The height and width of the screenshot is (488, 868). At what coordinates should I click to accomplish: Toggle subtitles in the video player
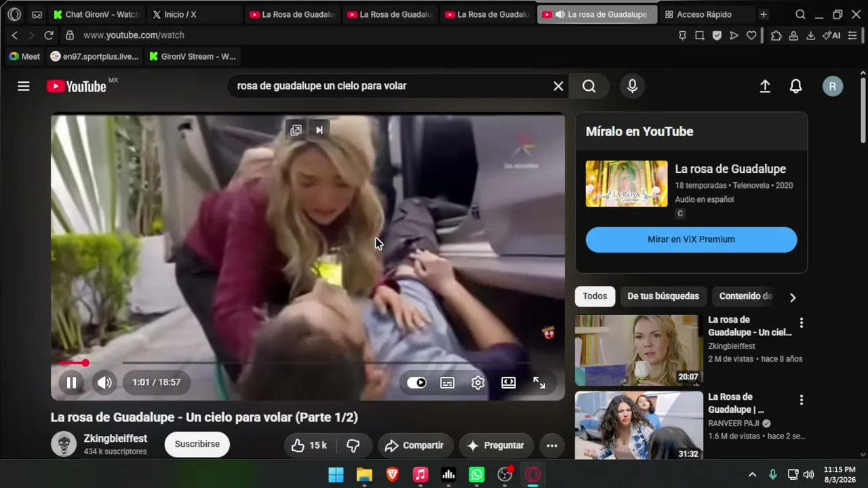click(448, 382)
